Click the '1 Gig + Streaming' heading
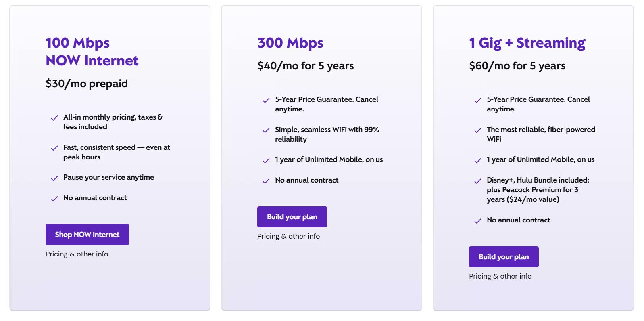Screen dimensions: 644x321 [527, 43]
